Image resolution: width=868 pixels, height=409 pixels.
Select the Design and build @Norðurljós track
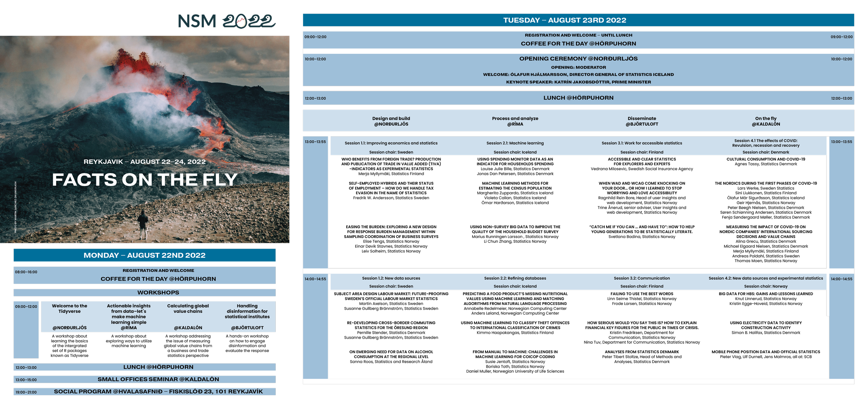point(391,121)
